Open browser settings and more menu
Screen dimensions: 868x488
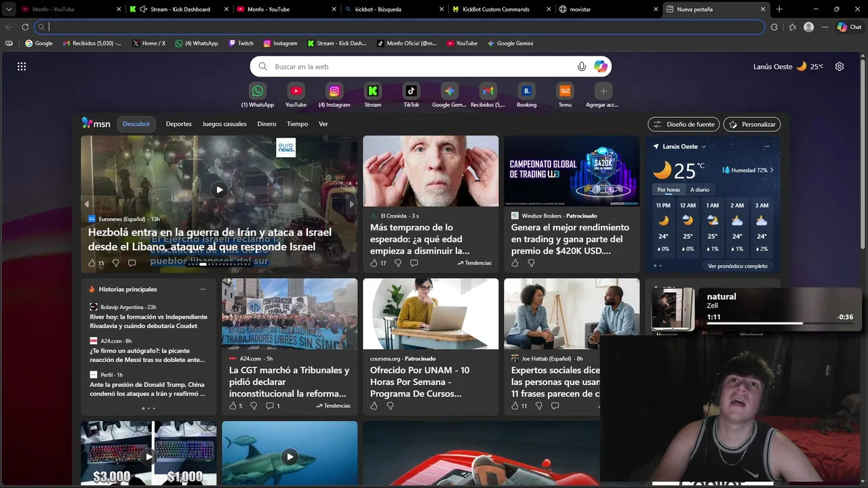[825, 27]
